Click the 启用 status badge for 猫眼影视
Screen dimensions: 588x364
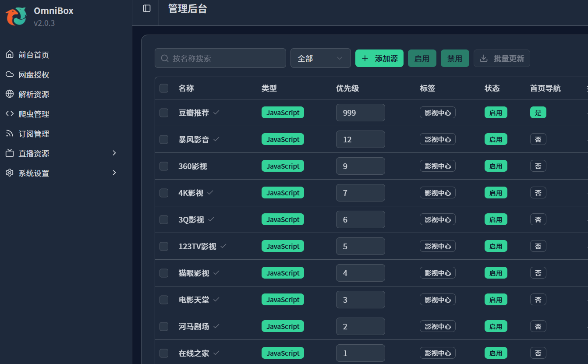[x=496, y=273]
